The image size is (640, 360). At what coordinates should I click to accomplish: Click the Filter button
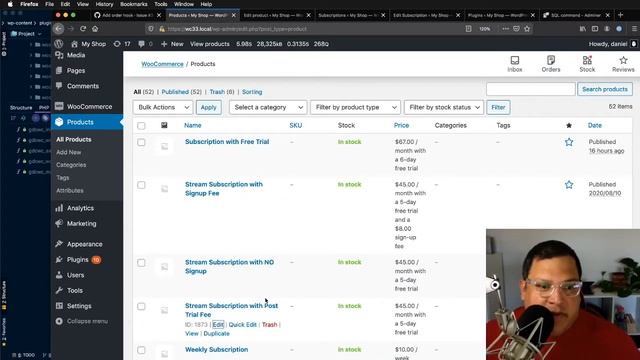tap(498, 107)
